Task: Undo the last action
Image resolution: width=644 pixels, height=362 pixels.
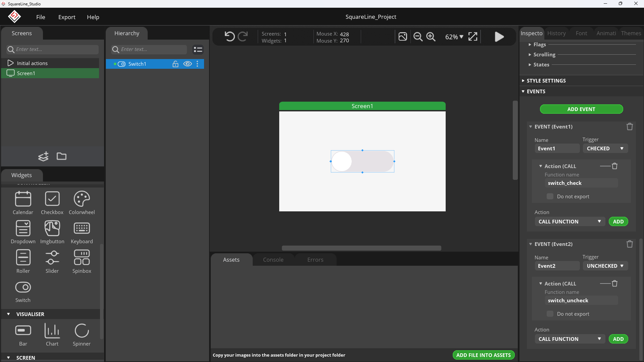Action: click(x=230, y=36)
